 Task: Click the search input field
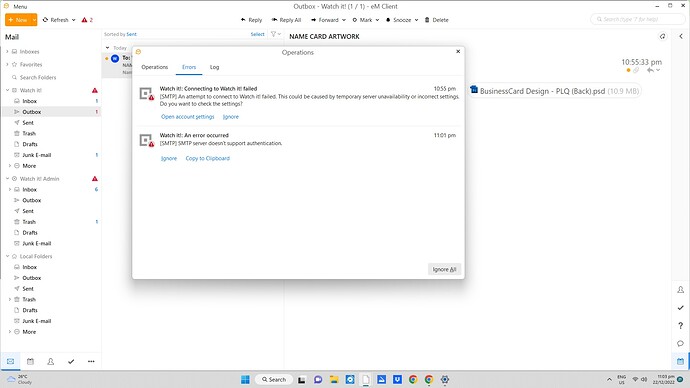637,19
